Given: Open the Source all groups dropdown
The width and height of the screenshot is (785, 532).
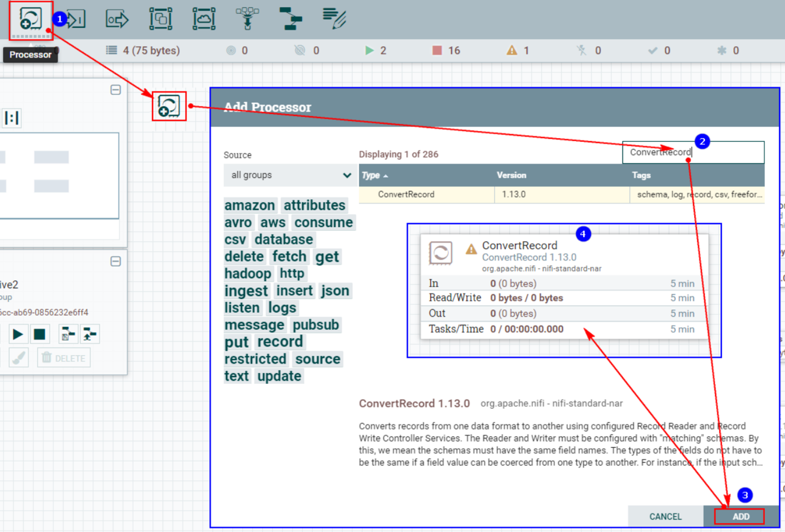Looking at the screenshot, I should (290, 175).
